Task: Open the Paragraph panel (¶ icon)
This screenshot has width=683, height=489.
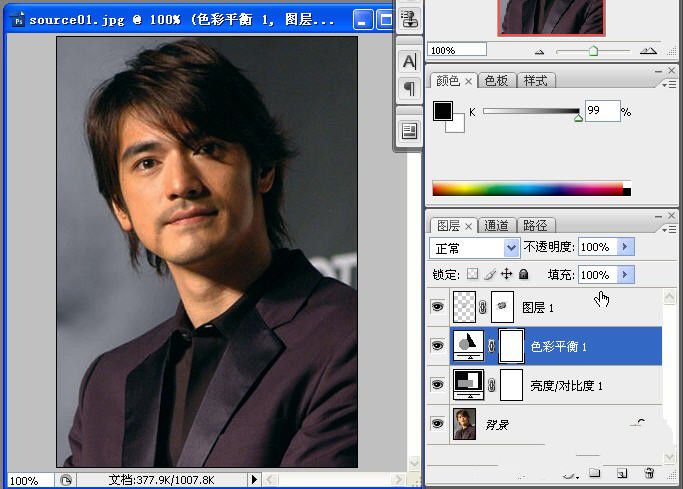Action: [x=409, y=89]
